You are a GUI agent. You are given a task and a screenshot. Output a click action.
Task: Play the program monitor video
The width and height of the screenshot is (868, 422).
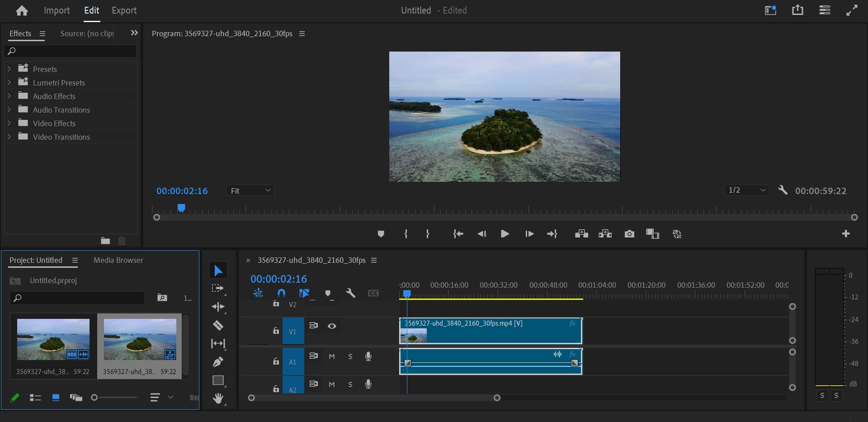[505, 234]
